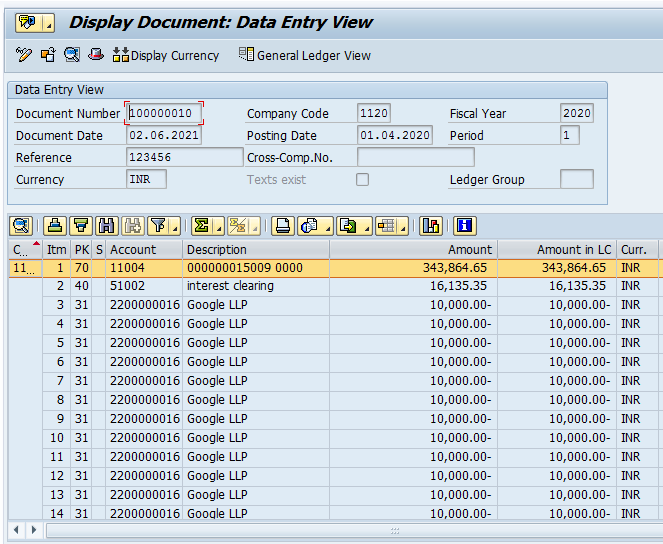Click the PK column header
The height and width of the screenshot is (544, 663).
(82, 250)
